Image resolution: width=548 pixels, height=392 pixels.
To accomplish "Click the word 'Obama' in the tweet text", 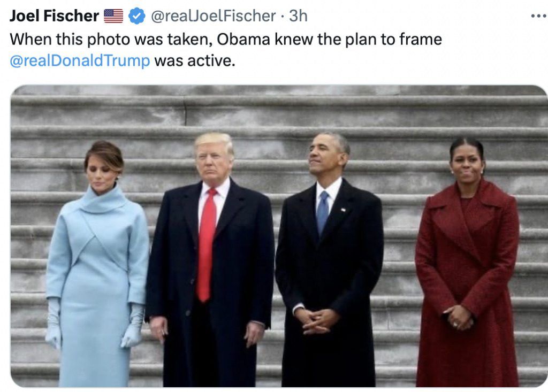I will [x=243, y=39].
